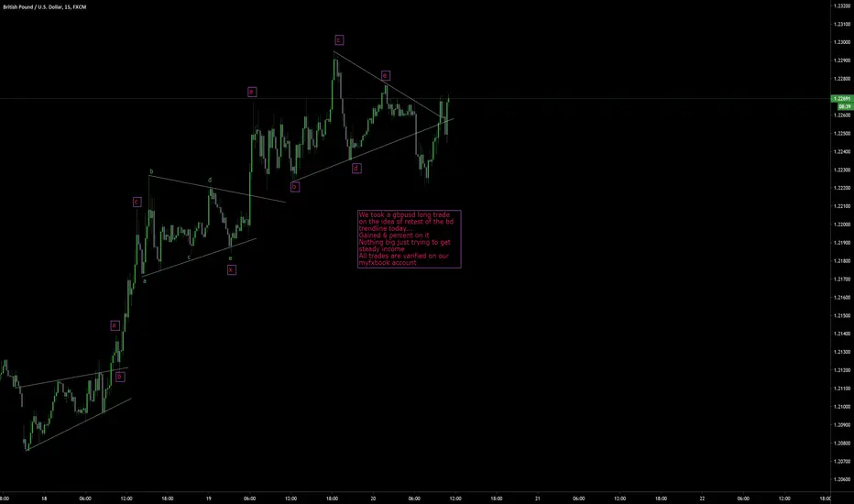
Task: Click the green 08:39 countdown label
Action: (844, 106)
